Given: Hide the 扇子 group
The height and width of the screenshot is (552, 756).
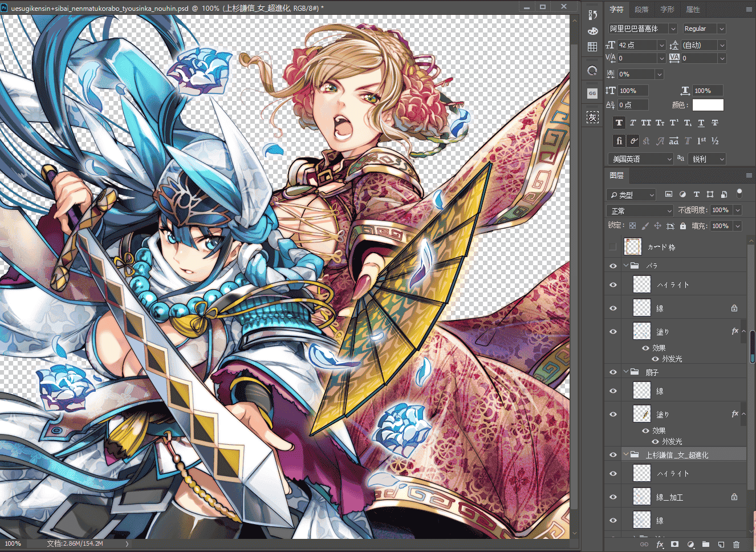Looking at the screenshot, I should 613,372.
